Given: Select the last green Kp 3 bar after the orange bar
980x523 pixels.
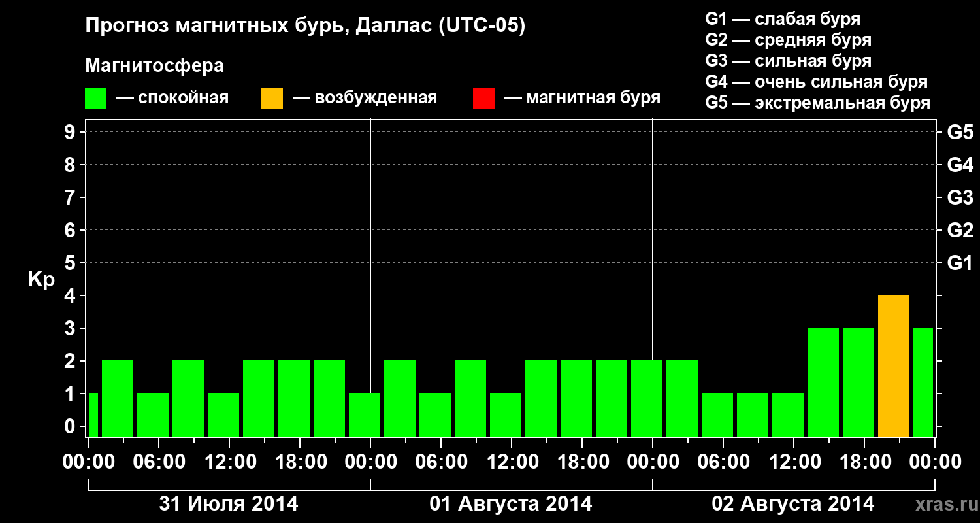Looking at the screenshot, I should pyautogui.click(x=923, y=382).
